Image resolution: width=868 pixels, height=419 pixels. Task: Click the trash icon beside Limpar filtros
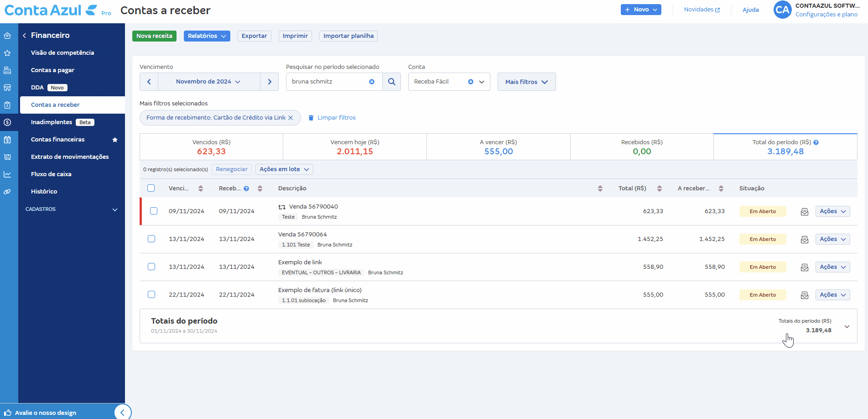[x=312, y=117]
